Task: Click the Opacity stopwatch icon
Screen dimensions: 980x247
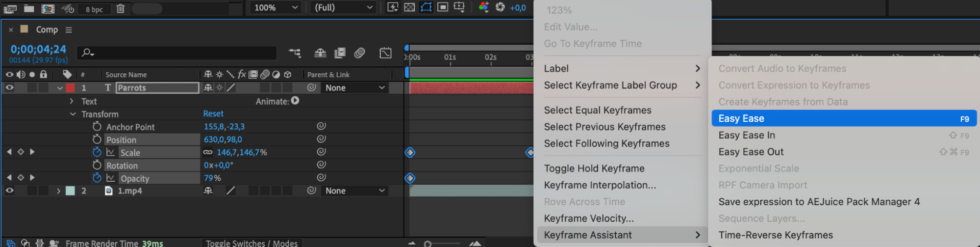Action: [x=97, y=178]
